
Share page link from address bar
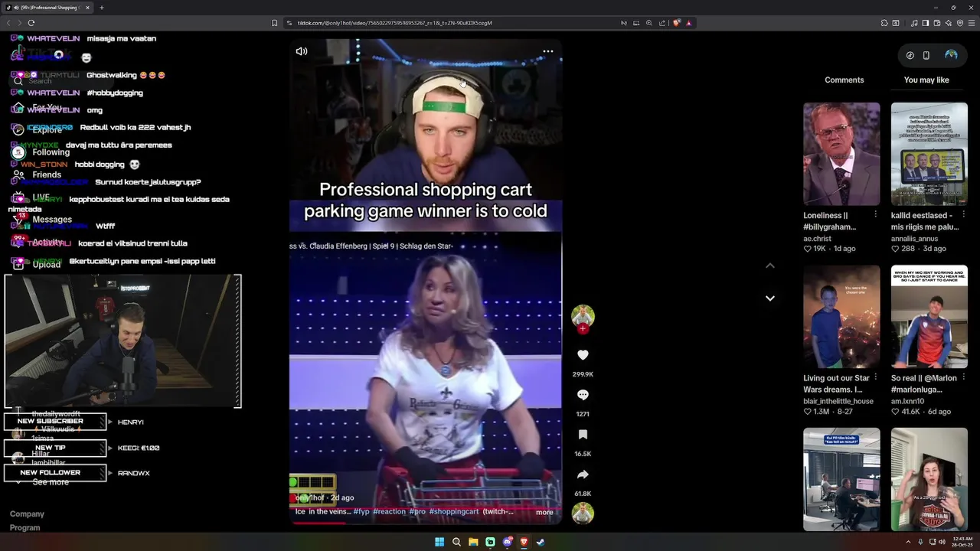pos(662,23)
